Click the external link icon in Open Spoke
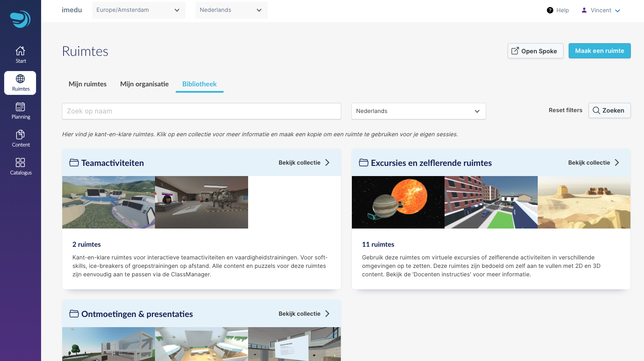 (515, 51)
